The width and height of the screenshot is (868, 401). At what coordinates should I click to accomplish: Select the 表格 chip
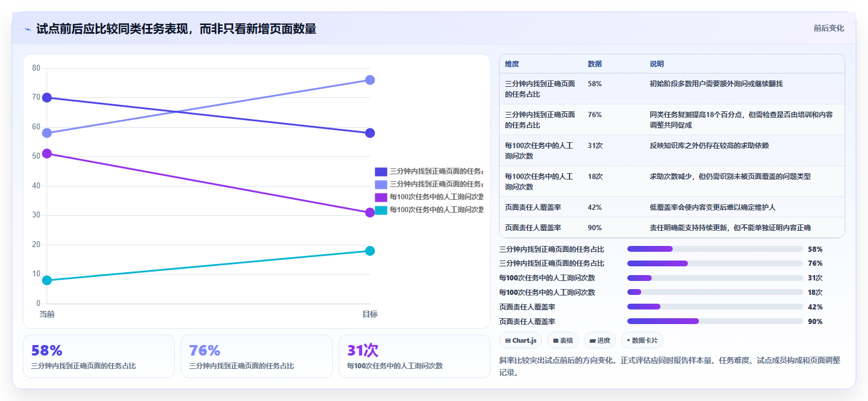point(563,340)
